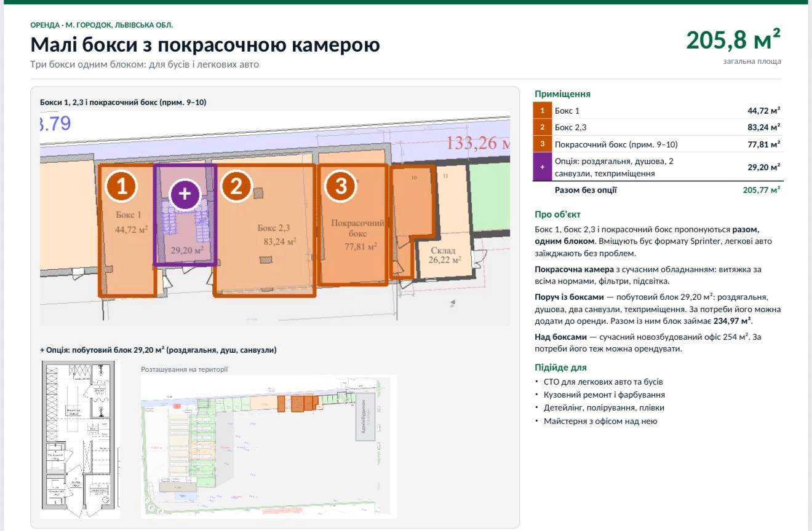Image resolution: width=812 pixels, height=531 pixels.
Task: Click the purple plus badge beside Опція
Action: tap(542, 167)
